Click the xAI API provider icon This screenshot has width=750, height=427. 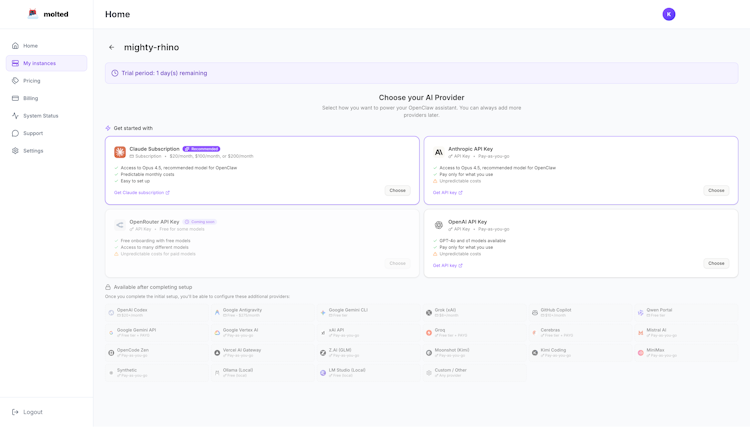323,333
